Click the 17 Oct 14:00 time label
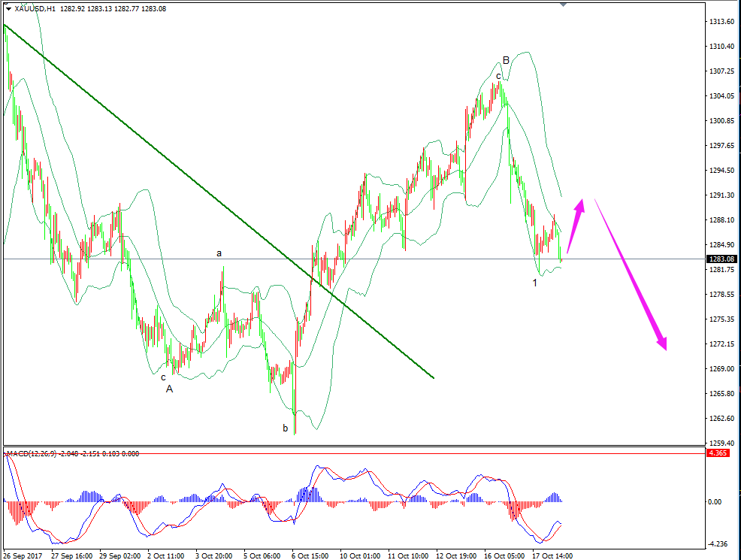The width and height of the screenshot is (741, 560). [552, 556]
